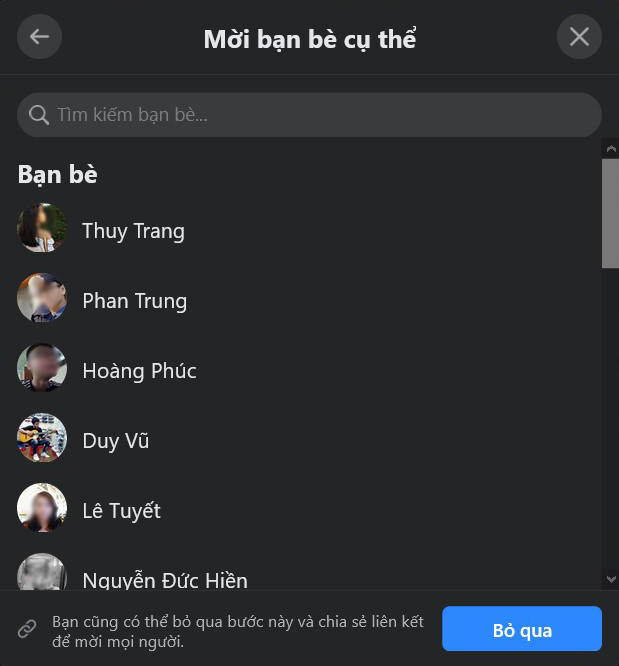Click the link chain icon
The image size is (619, 666).
[x=27, y=629]
